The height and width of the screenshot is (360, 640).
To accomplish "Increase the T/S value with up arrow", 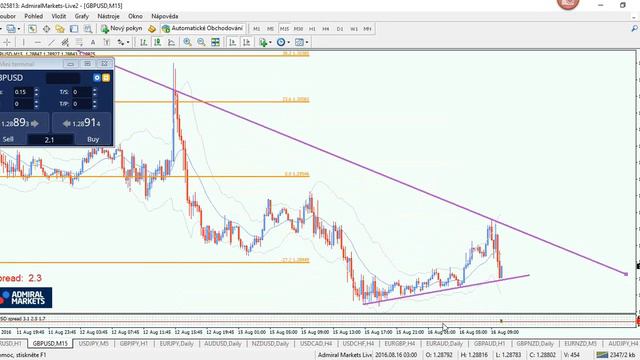I will pos(95,89).
